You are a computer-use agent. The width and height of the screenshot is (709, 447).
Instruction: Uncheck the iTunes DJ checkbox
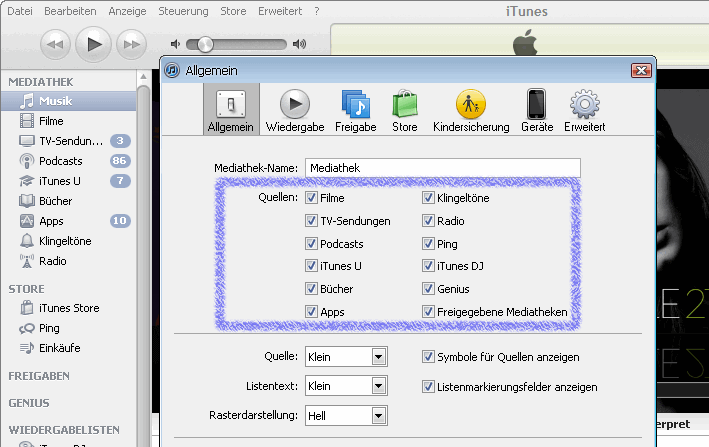(428, 265)
